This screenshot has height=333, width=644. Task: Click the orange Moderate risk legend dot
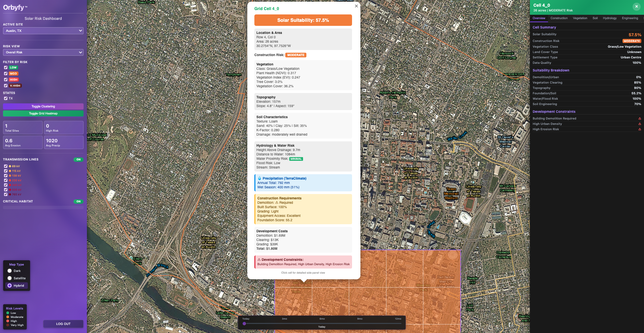click(8, 317)
